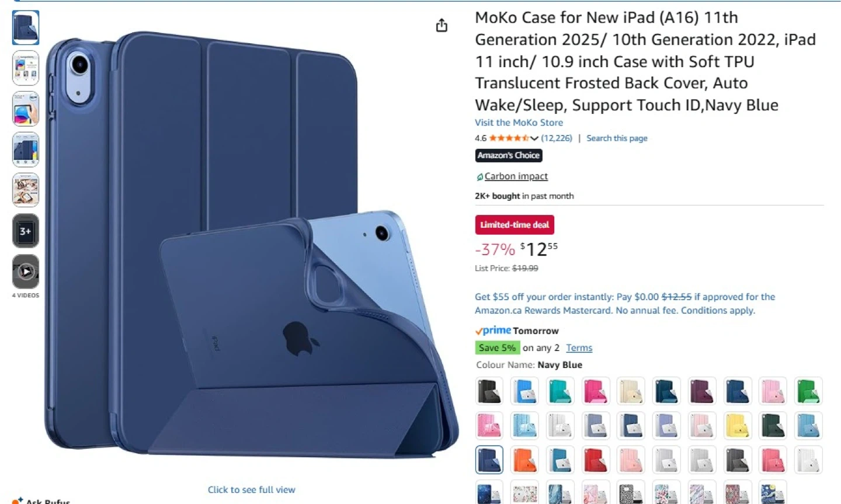Select the green case colour swatch
This screenshot has height=504, width=841.
point(808,391)
